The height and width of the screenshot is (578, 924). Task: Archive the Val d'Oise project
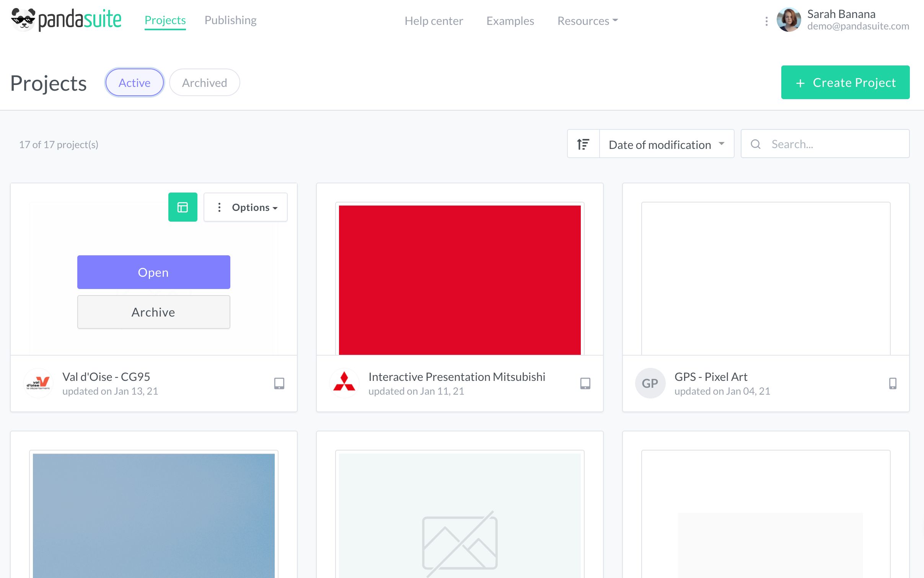(153, 312)
